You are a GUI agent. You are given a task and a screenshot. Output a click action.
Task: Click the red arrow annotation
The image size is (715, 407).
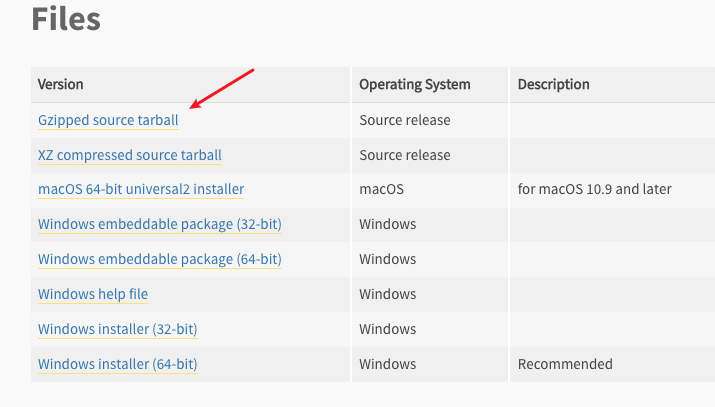pos(222,88)
